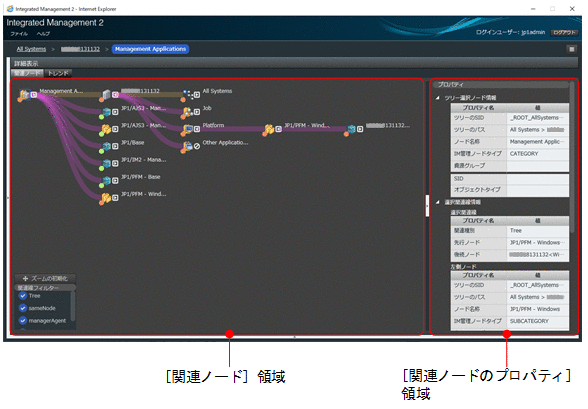The image size is (588, 409).
Task: Expand the All Systems node
Action: [x=197, y=95]
